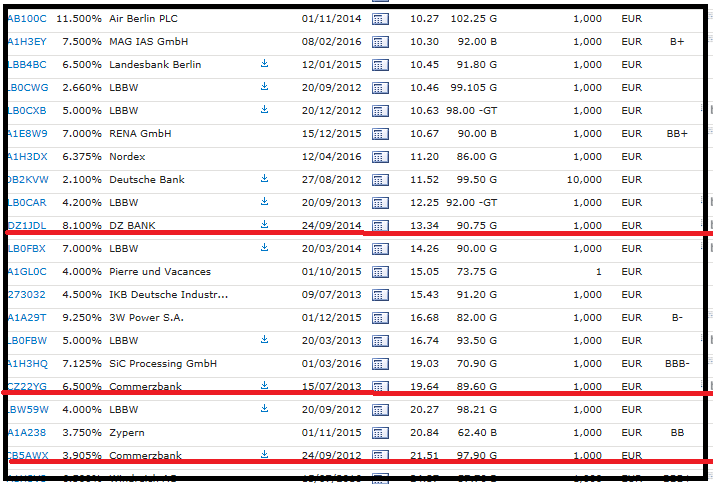Image resolution: width=713 pixels, height=484 pixels.
Task: Open bond link LB0CXB
Action: point(27,111)
